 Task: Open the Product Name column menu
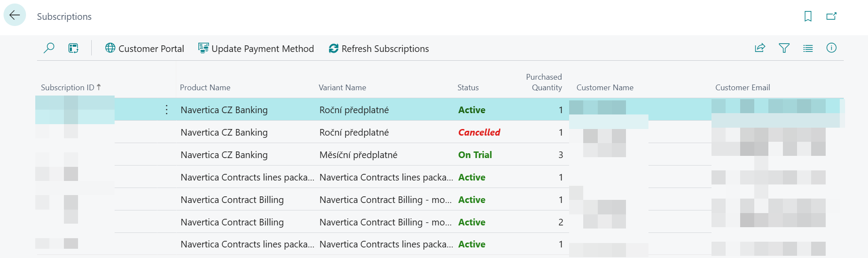coord(205,87)
